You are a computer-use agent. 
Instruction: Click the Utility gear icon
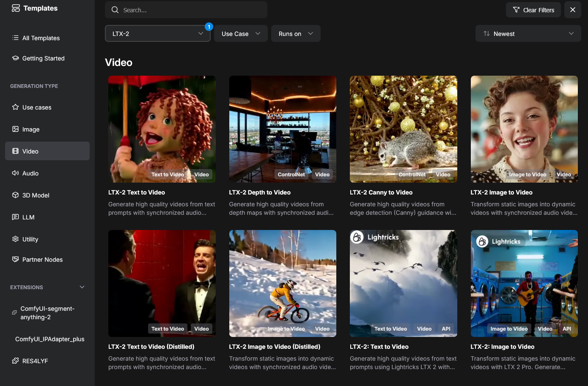15,239
